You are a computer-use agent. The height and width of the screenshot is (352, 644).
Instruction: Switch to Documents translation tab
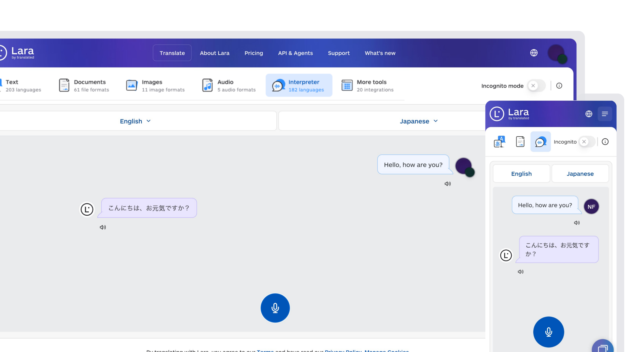point(84,85)
